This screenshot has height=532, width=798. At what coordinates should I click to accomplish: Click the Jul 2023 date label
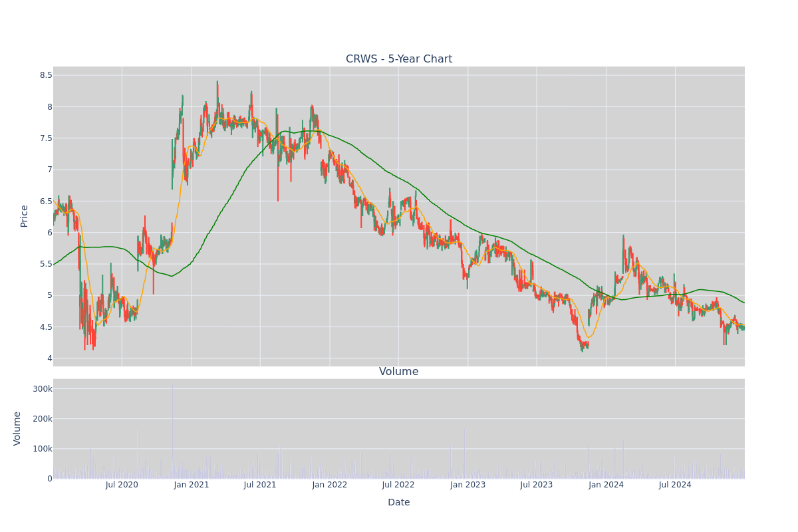pyautogui.click(x=537, y=485)
